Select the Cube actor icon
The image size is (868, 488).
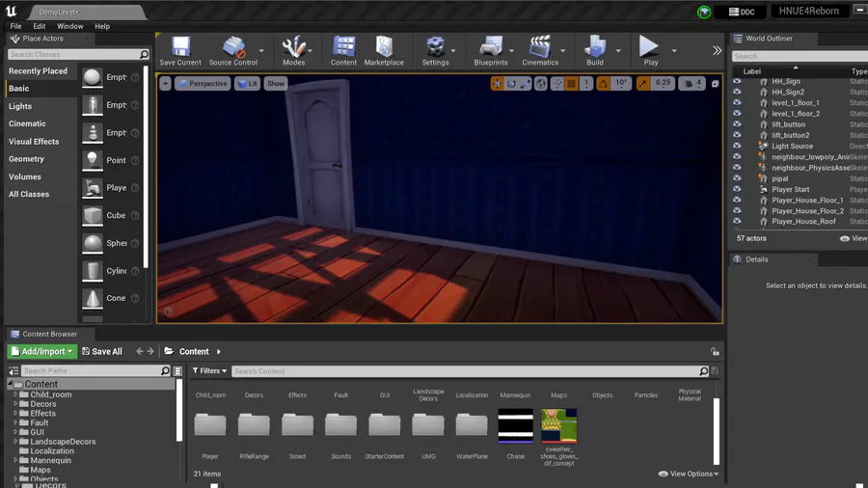[93, 215]
